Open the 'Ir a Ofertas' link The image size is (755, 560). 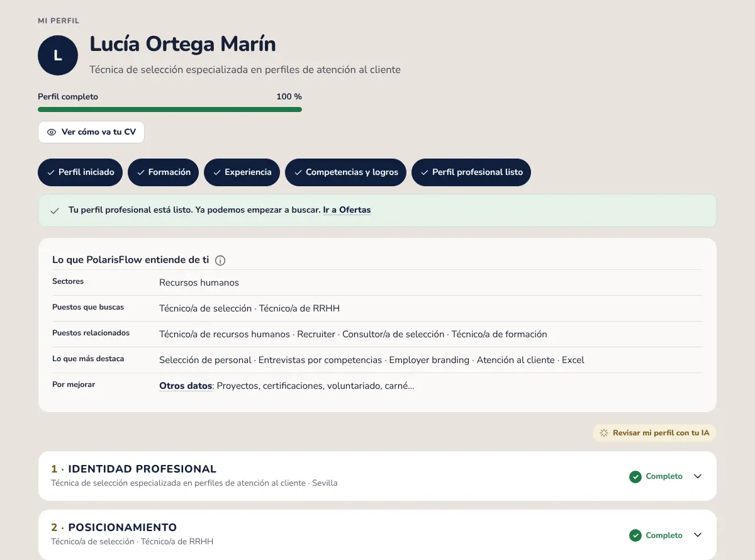347,210
